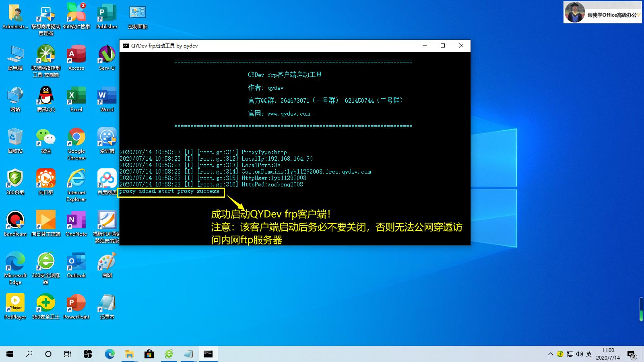Open 控制面板 desktop icon

tap(138, 16)
